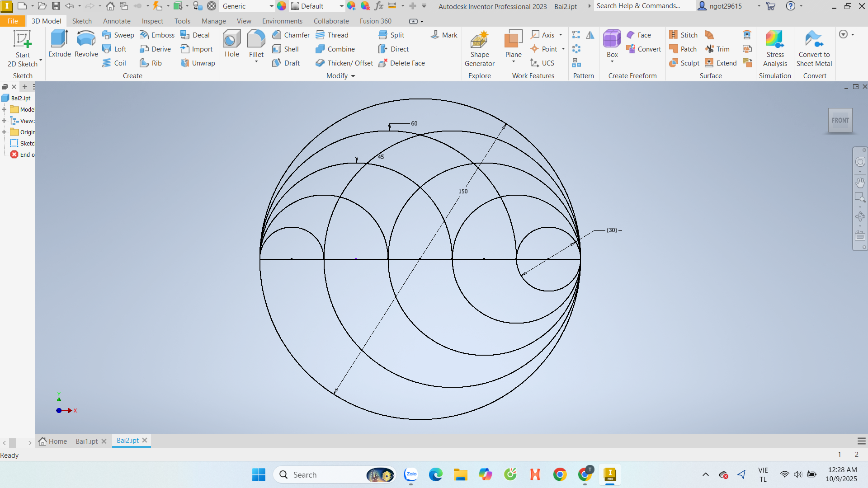
Task: Select the Revolve tool
Action: tap(86, 44)
